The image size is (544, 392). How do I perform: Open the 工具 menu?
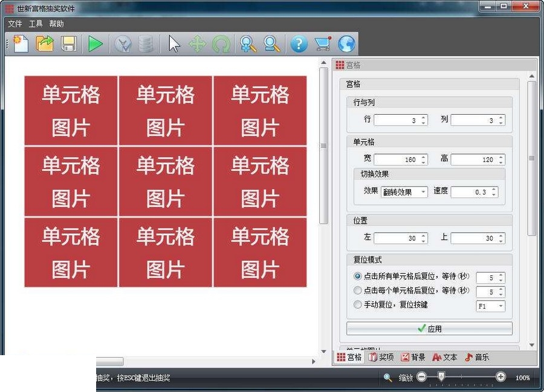(36, 24)
